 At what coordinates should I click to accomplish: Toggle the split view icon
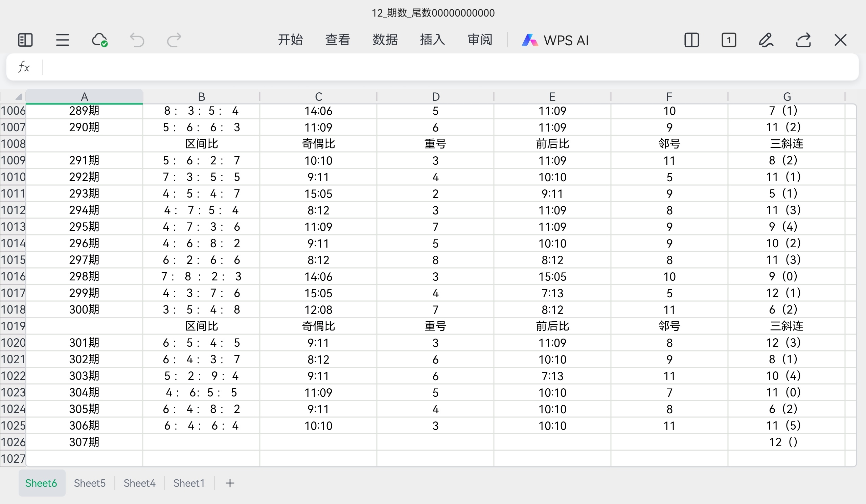[691, 40]
